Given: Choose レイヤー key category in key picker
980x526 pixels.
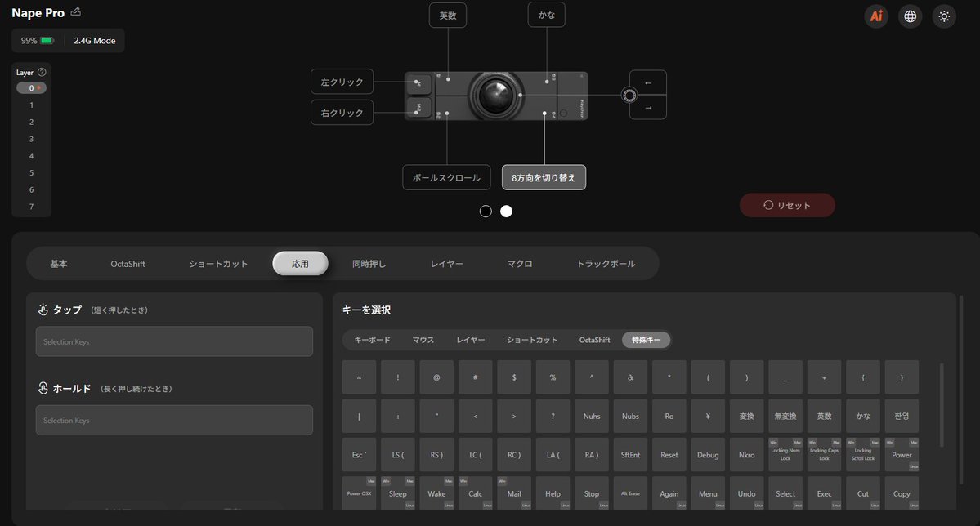Looking at the screenshot, I should (470, 340).
